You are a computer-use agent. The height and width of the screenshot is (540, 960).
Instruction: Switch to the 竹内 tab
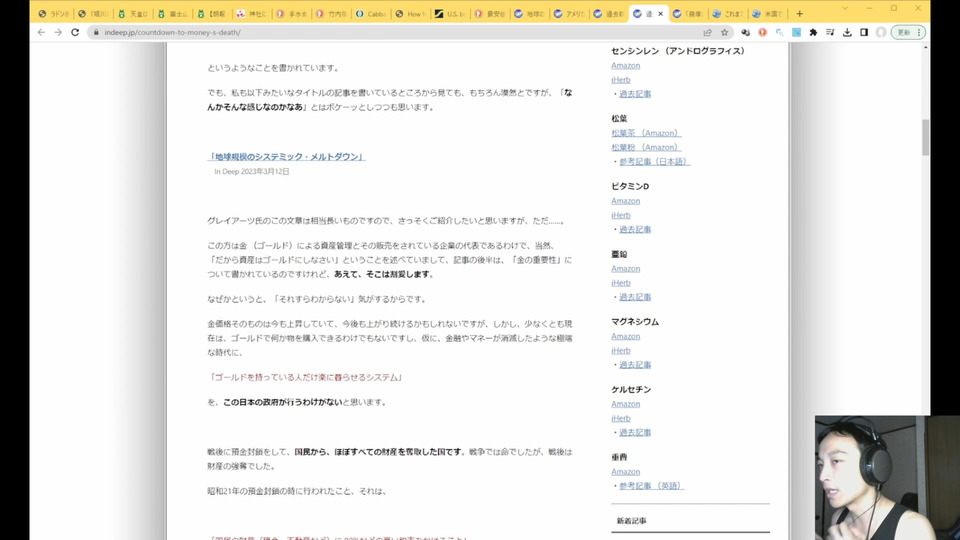pos(332,13)
